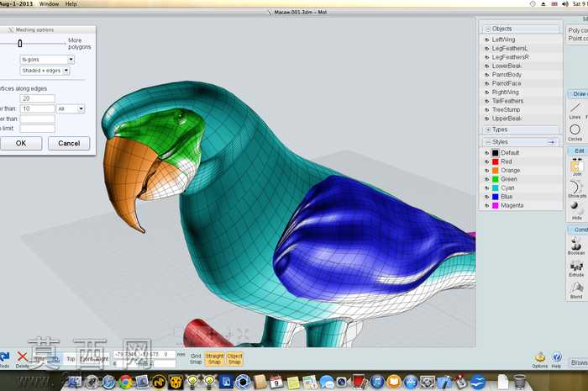Open the Trash in the dock
Image resolution: width=588 pixels, height=391 pixels.
click(519, 382)
